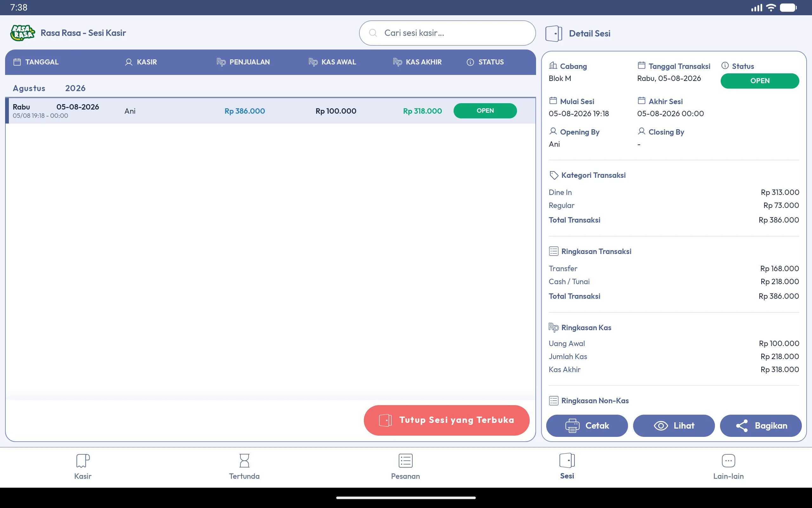Click the Wi-Fi status icon
This screenshot has height=508, width=812.
point(771,7)
